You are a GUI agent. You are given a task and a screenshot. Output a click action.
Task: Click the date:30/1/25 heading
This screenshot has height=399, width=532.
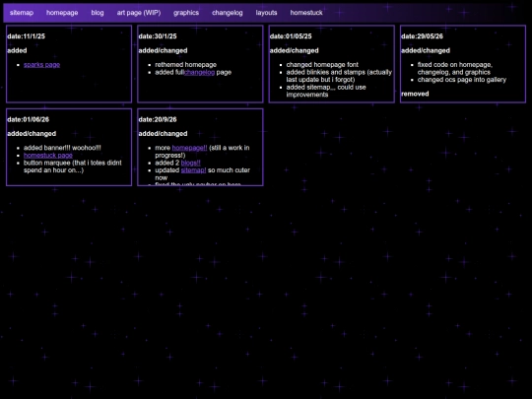pyautogui.click(x=158, y=36)
